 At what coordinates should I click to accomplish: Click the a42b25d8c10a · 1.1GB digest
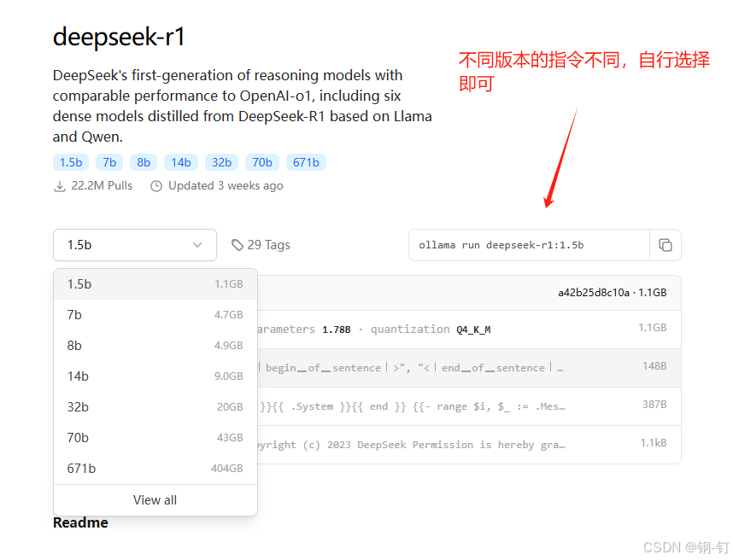(612, 293)
